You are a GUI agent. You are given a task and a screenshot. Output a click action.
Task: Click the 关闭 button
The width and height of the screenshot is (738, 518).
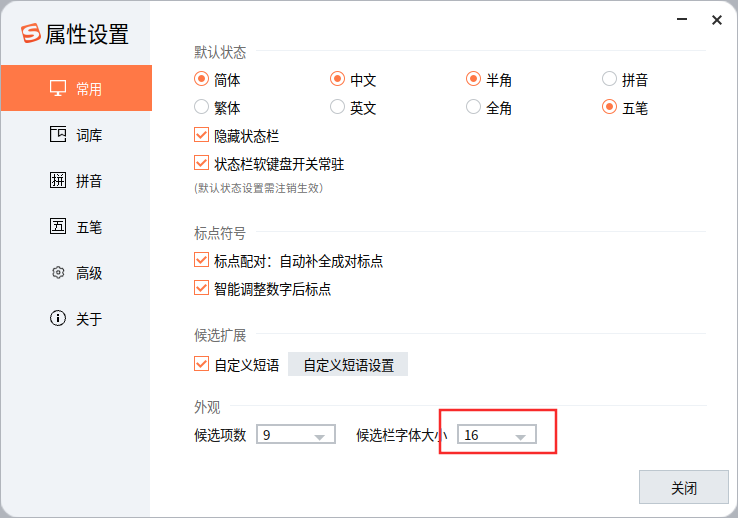pos(684,487)
